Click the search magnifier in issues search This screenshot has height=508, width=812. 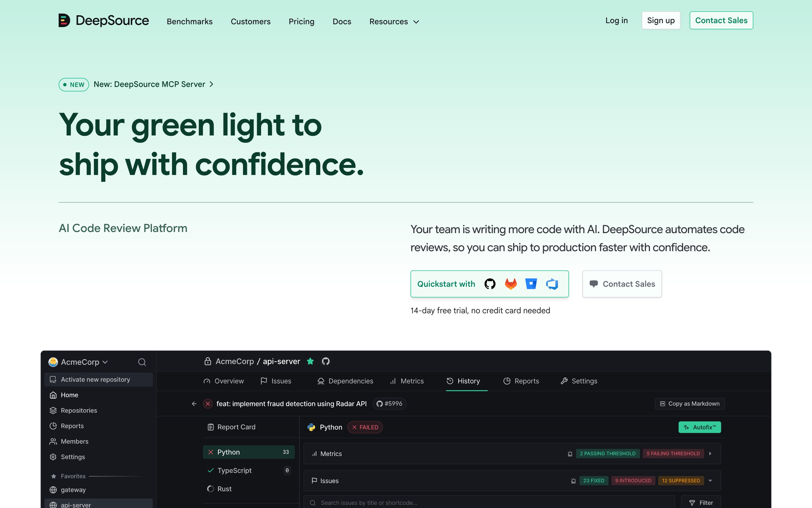point(313,503)
